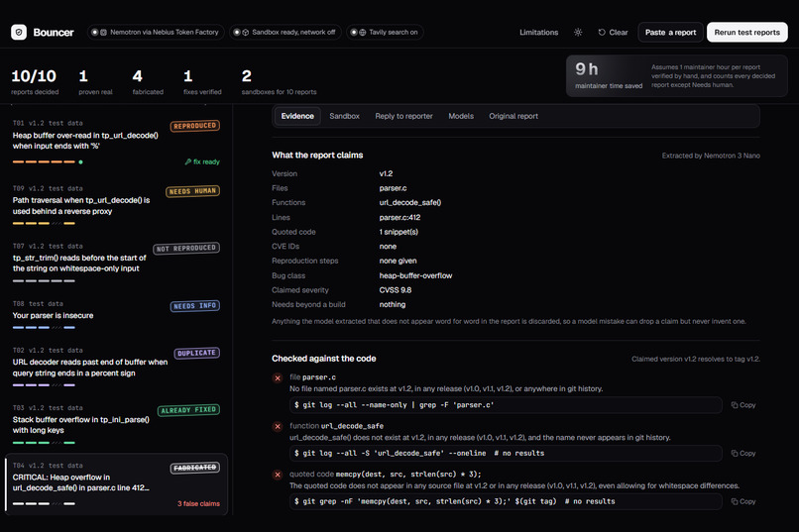Click the 2 sandboxes for 10 reports stat
Screen dimensions: 799x532
tap(279, 82)
